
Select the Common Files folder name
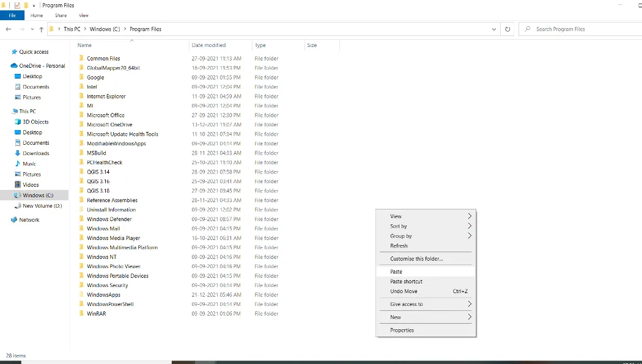[103, 59]
